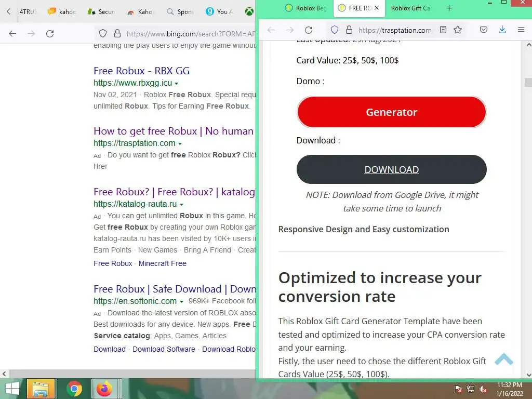
Task: Click the dark DOWNLOAD button
Action: pyautogui.click(x=392, y=169)
